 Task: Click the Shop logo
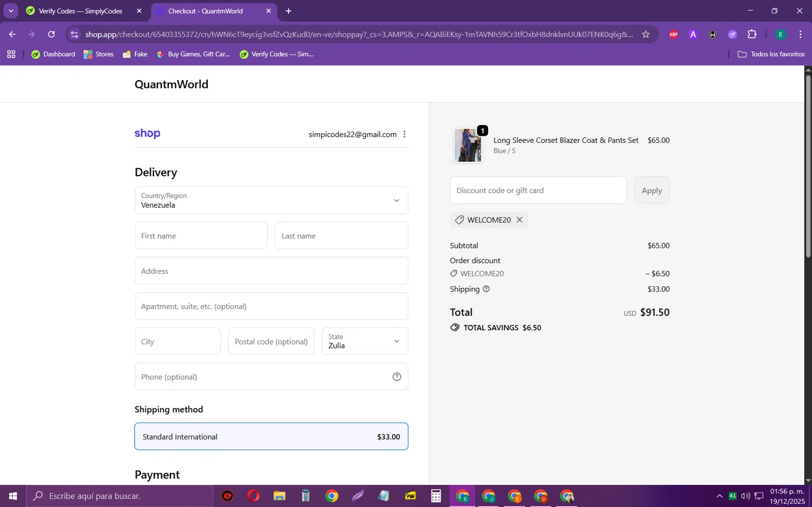click(147, 134)
